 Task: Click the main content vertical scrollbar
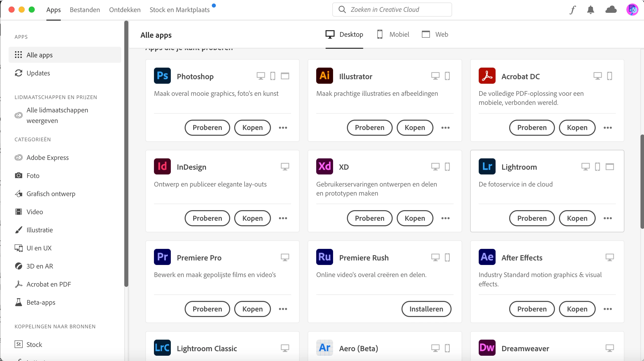click(x=642, y=181)
